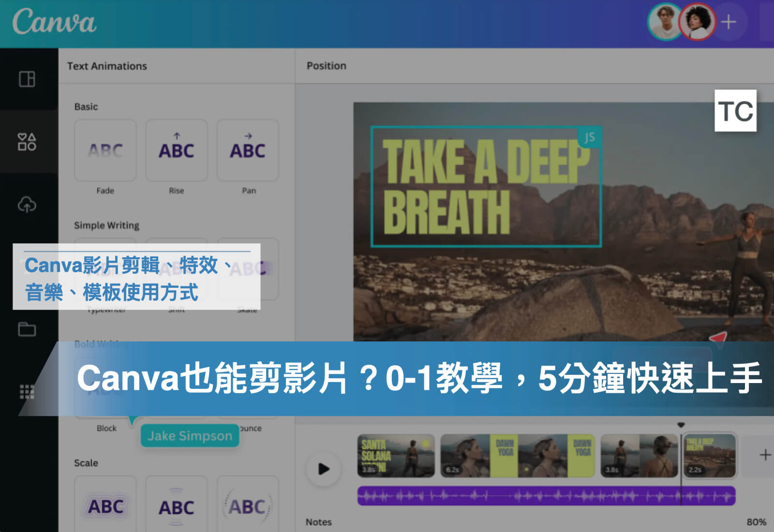Select the Fade text animation
The height and width of the screenshot is (532, 774).
105,150
